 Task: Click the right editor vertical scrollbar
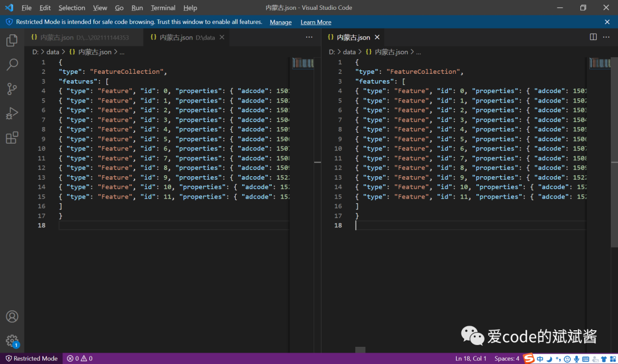coord(615,152)
